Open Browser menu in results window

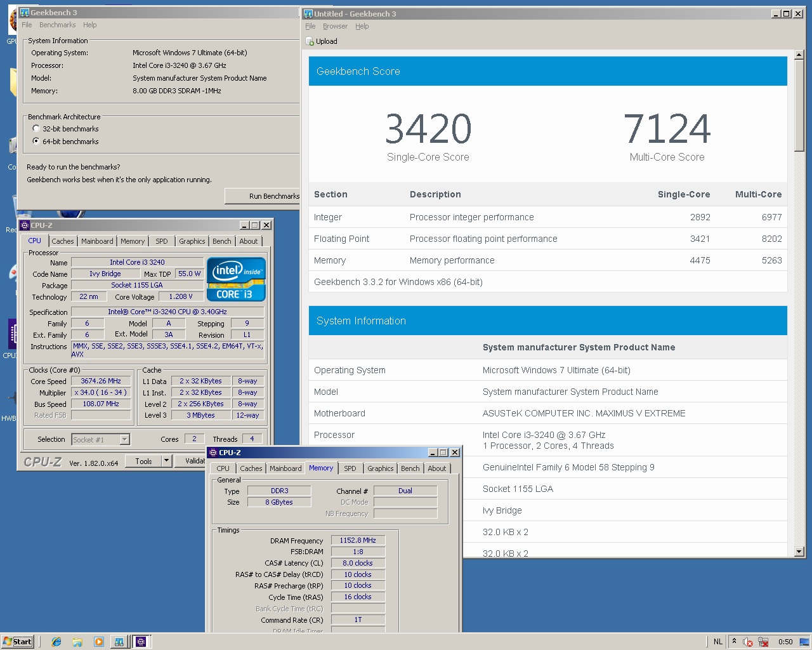pyautogui.click(x=335, y=26)
